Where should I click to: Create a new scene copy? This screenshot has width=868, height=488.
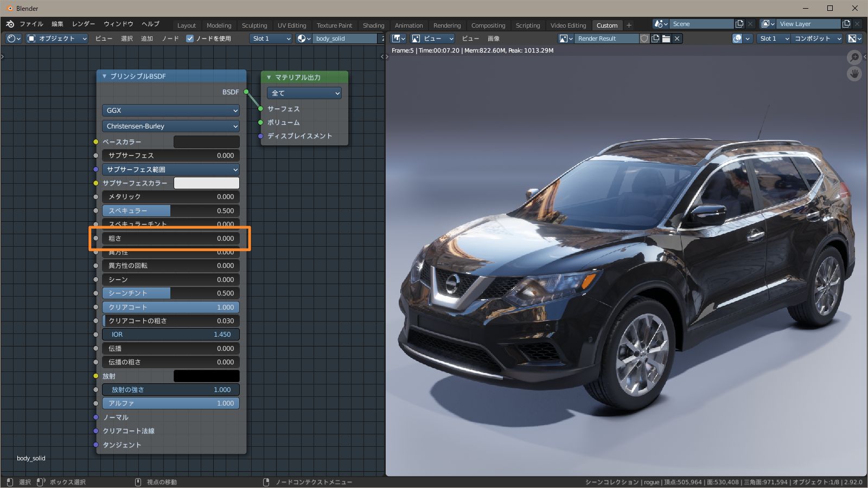pos(739,24)
